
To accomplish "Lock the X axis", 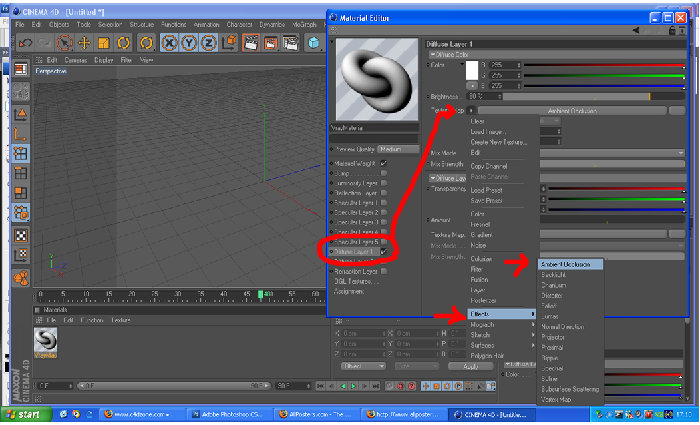I will (169, 43).
